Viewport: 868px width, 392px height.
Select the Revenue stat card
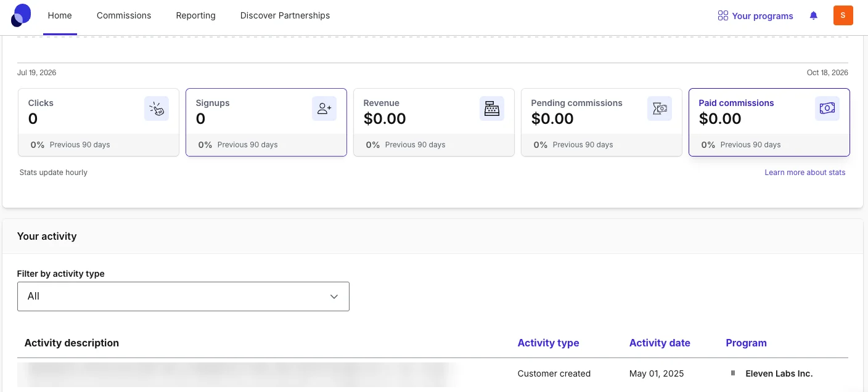[x=434, y=122]
